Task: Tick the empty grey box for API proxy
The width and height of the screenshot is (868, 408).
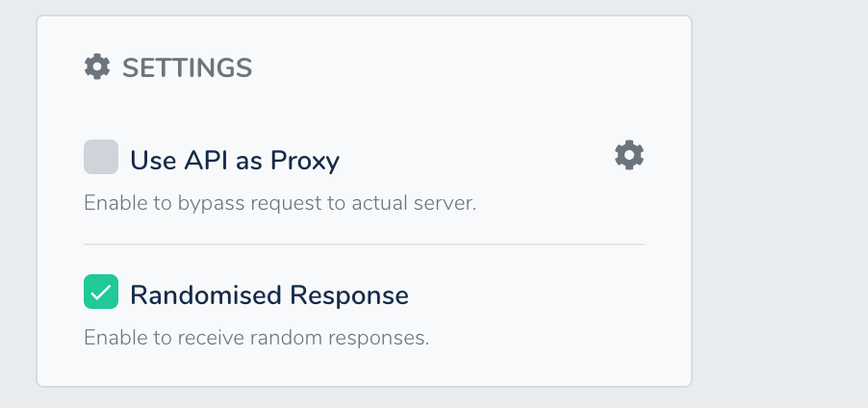Action: tap(101, 157)
